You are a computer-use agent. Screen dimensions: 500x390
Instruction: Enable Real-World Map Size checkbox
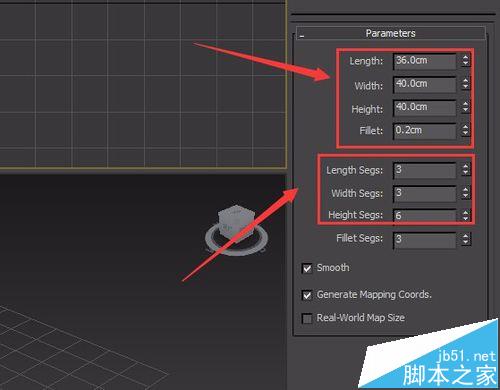click(307, 318)
